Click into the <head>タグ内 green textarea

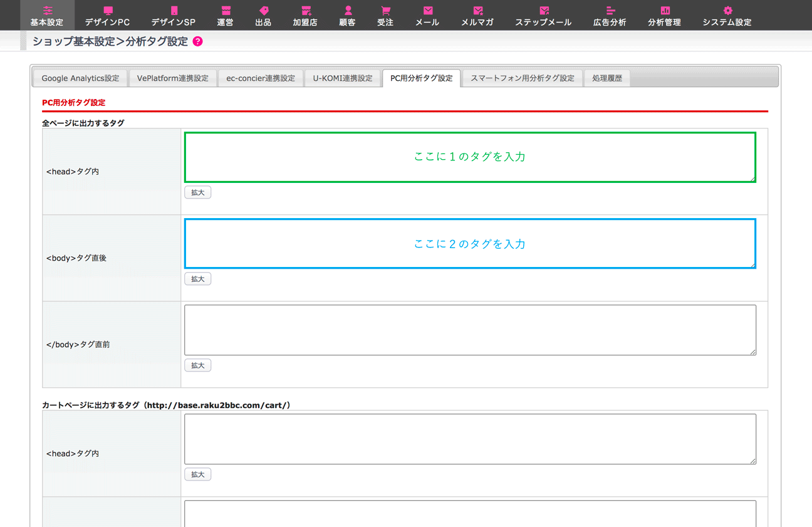pos(470,157)
